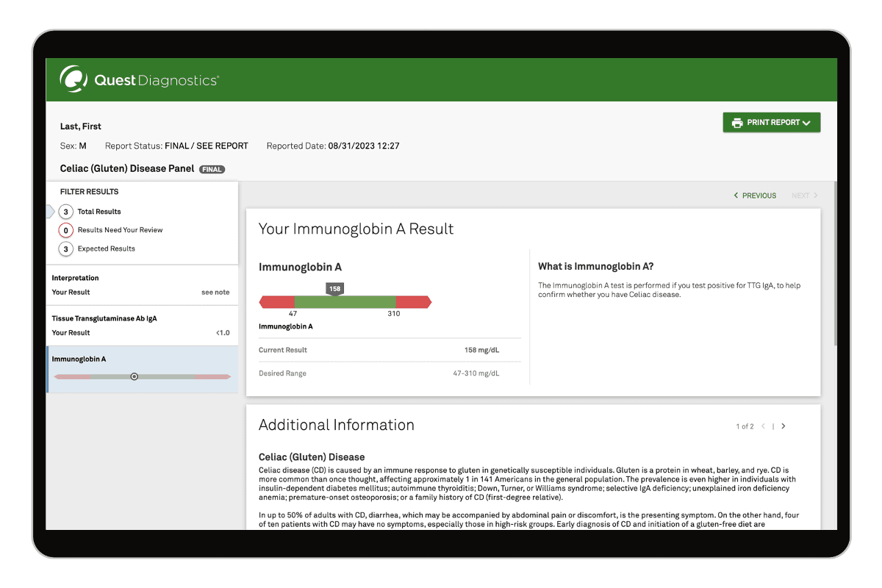Click the left red low-range arrow segment
The height and width of the screenshot is (588, 882).
pyautogui.click(x=276, y=302)
